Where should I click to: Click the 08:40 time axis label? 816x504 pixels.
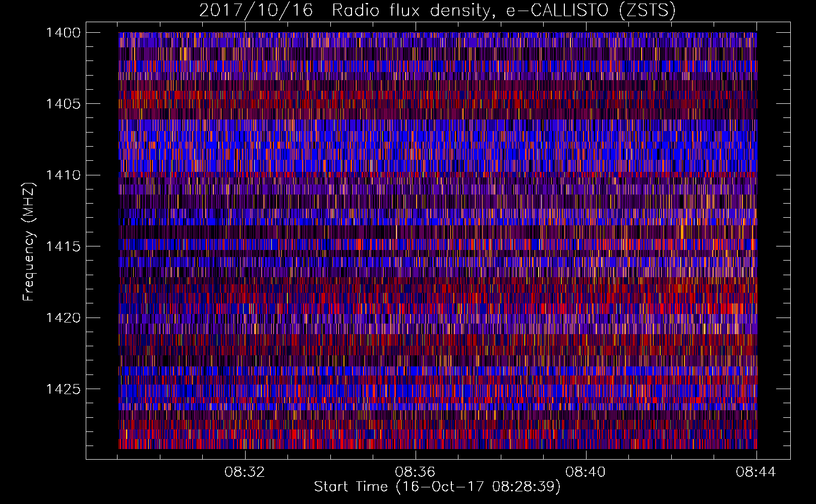tap(586, 472)
